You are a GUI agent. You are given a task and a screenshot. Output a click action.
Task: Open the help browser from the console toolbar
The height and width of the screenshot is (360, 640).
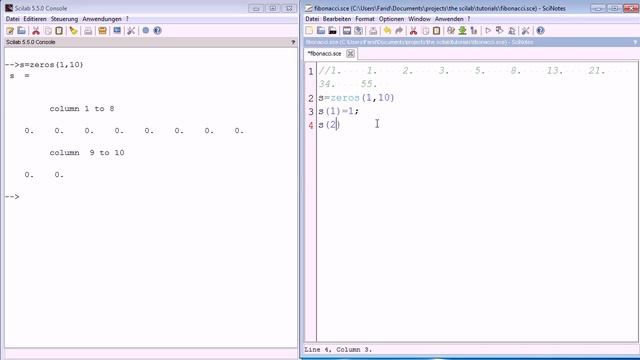(x=158, y=31)
